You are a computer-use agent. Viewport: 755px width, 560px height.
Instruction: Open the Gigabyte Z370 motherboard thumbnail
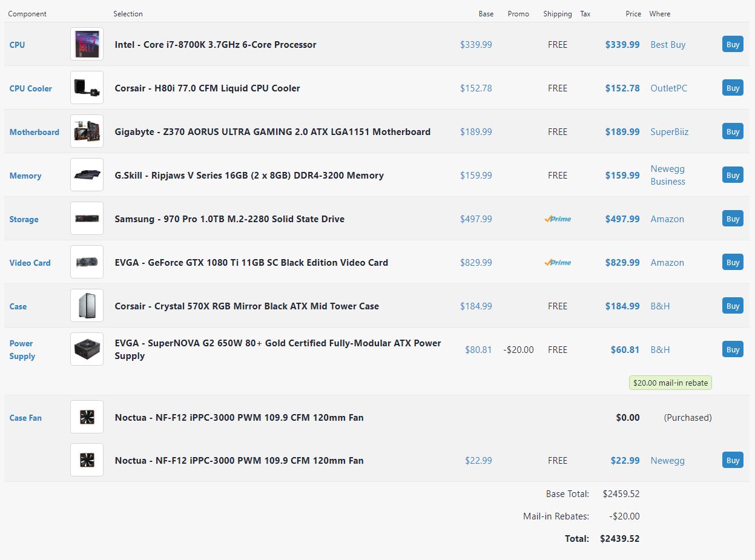pos(87,131)
